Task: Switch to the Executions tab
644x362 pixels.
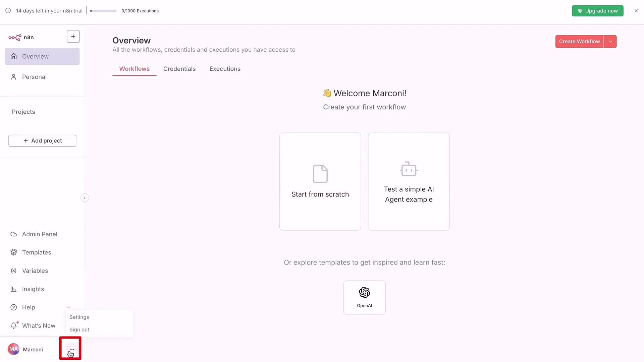Action: click(x=225, y=69)
